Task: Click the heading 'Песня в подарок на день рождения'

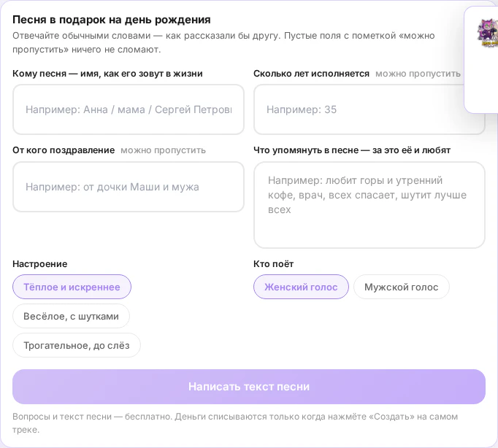Action: pos(112,20)
